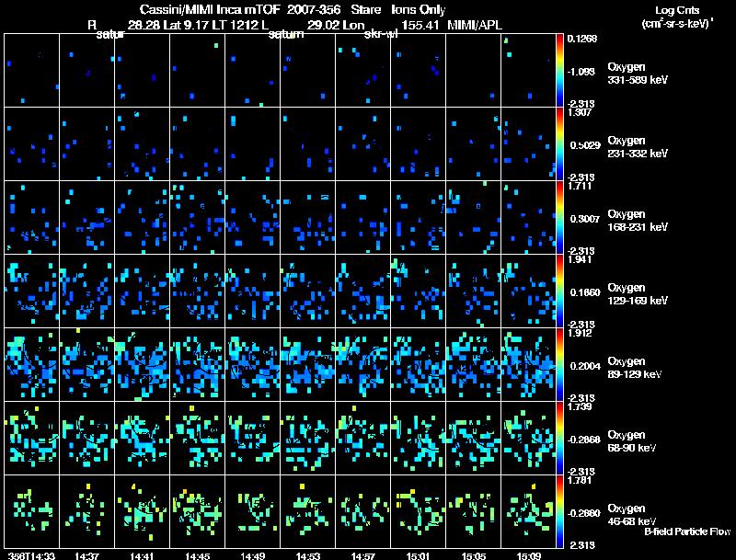Image resolution: width=736 pixels, height=560 pixels.
Task: Click the colorbar midpoint value '-0.2880'
Action: click(583, 513)
